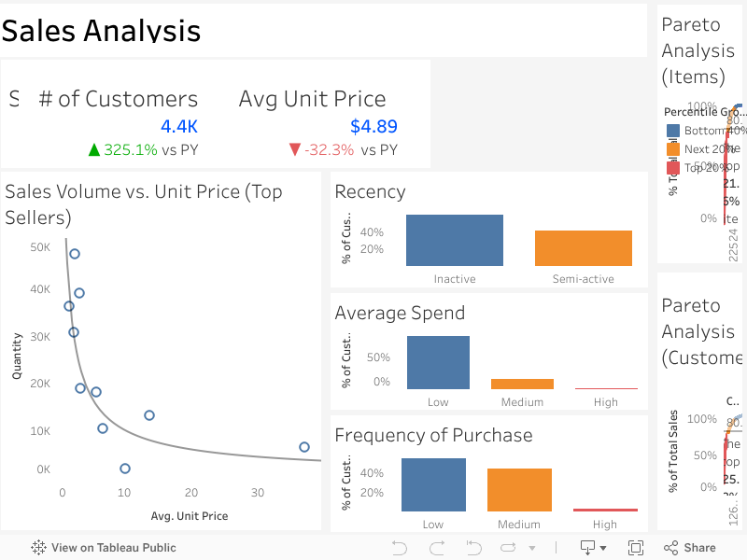Screen dimensions: 747x560
Task: Select the Low bar in Average Spend chart
Action: tap(438, 362)
